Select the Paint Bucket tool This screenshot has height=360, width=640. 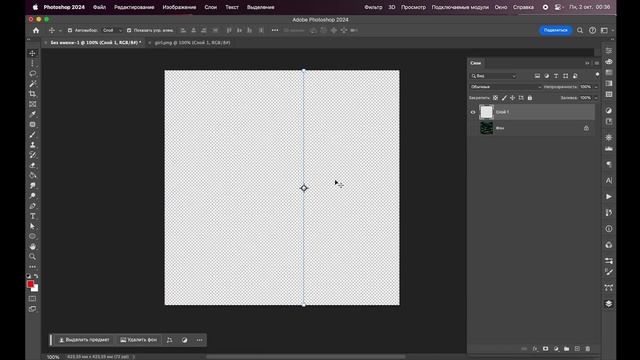point(32,176)
